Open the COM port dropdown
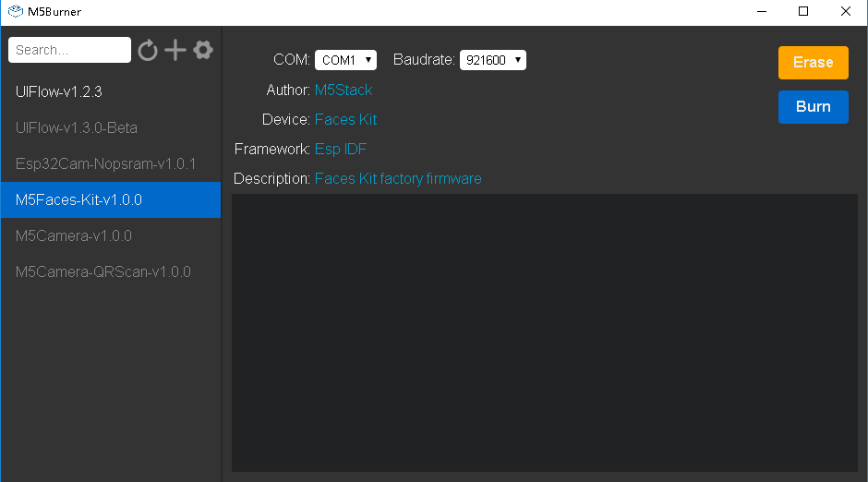The height and width of the screenshot is (482, 868). click(x=345, y=60)
